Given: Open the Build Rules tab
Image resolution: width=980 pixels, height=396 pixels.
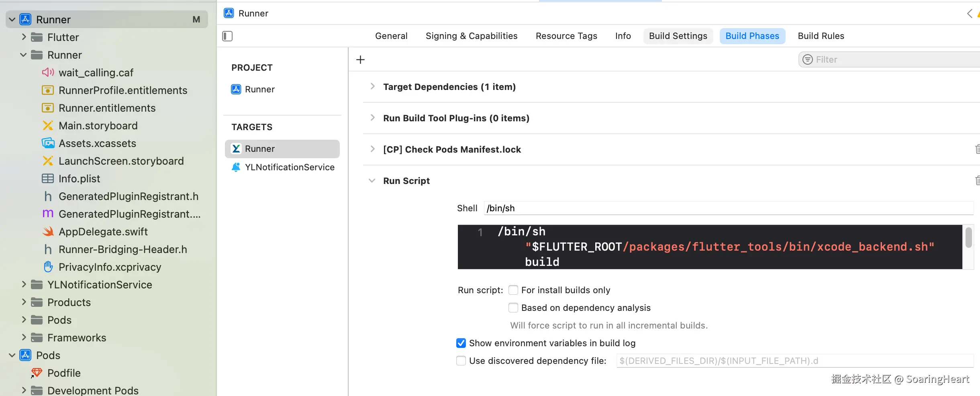Looking at the screenshot, I should click(821, 36).
